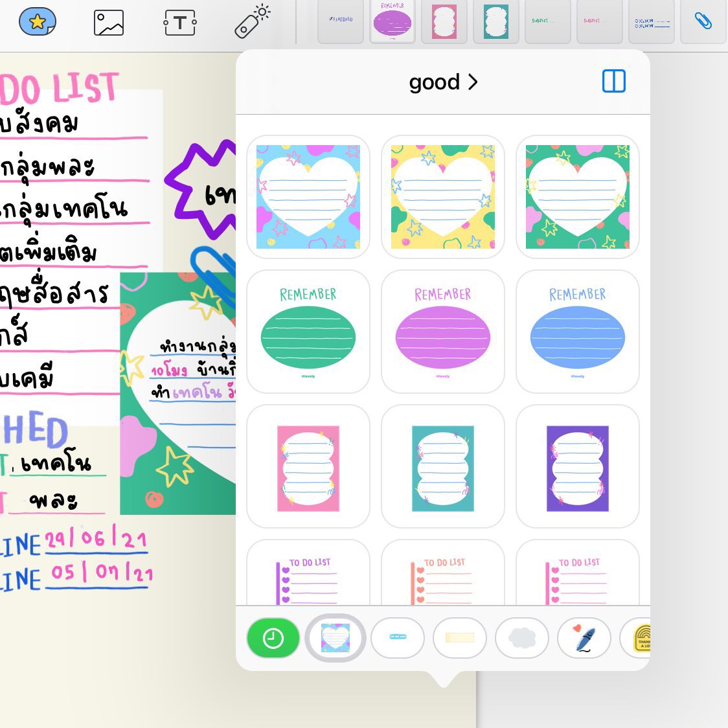This screenshot has height=728, width=728.
Task: Select the Elements star sticker tool
Action: [x=37, y=21]
